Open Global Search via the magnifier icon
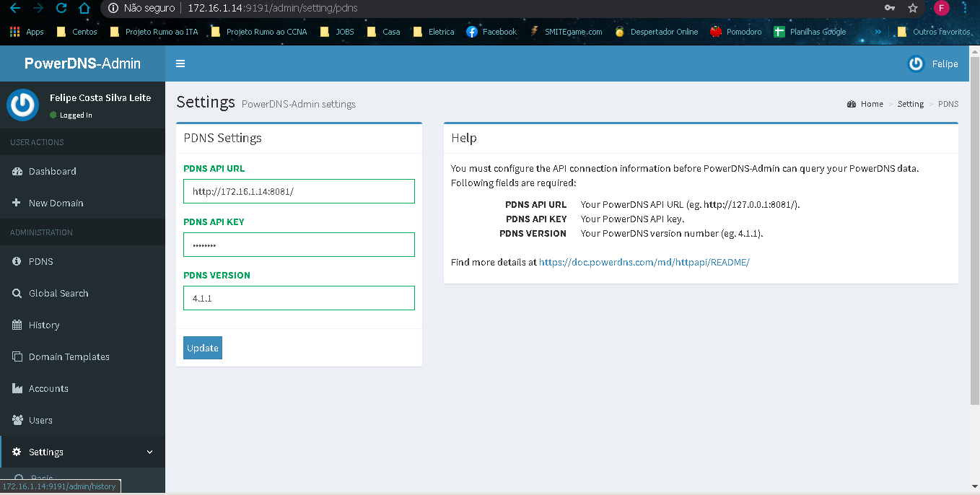 16,293
